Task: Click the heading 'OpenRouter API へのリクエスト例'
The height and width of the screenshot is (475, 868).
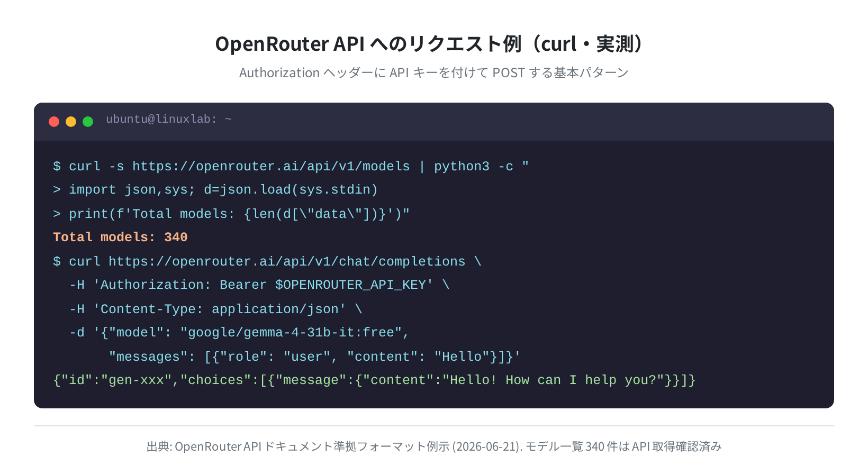Action: click(430, 44)
